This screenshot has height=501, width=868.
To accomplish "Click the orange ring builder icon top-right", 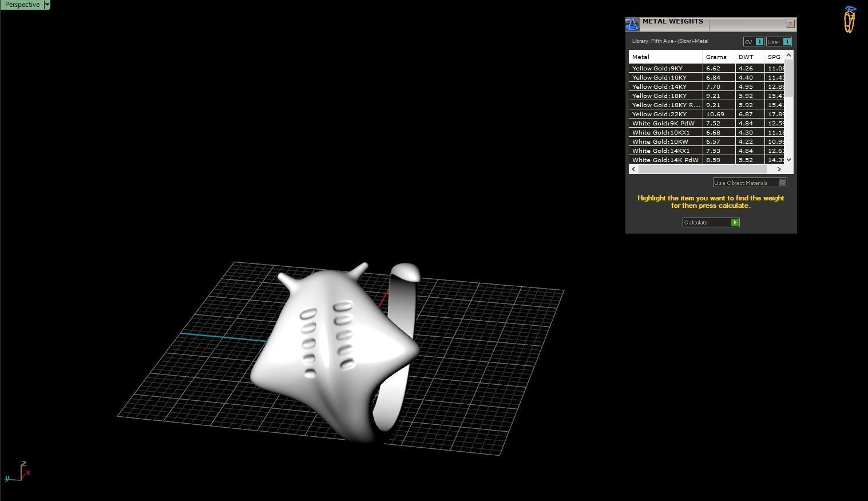I will pyautogui.click(x=850, y=19).
